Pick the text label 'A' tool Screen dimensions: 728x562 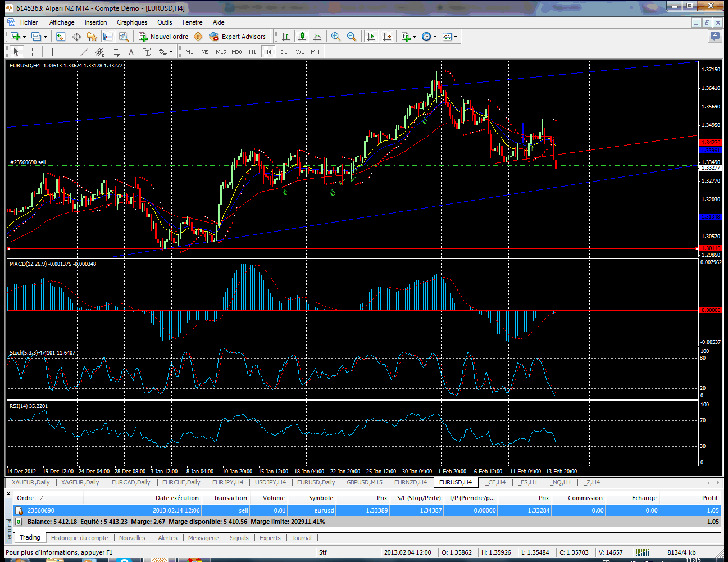click(131, 52)
